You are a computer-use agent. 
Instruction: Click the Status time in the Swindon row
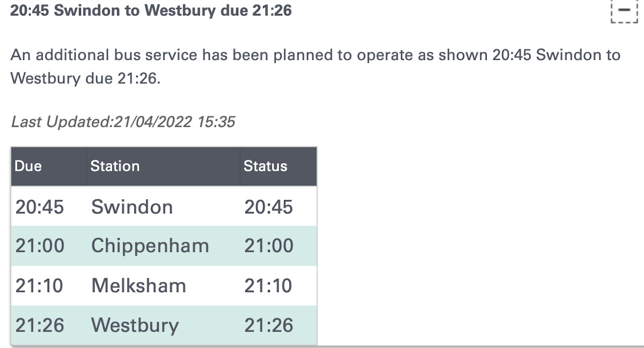pos(268,207)
